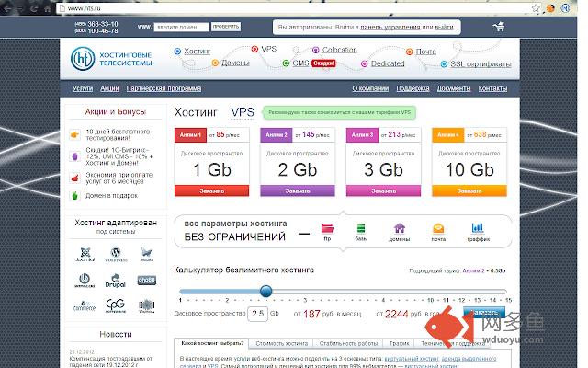Click the traffic chart icon

pyautogui.click(x=478, y=227)
